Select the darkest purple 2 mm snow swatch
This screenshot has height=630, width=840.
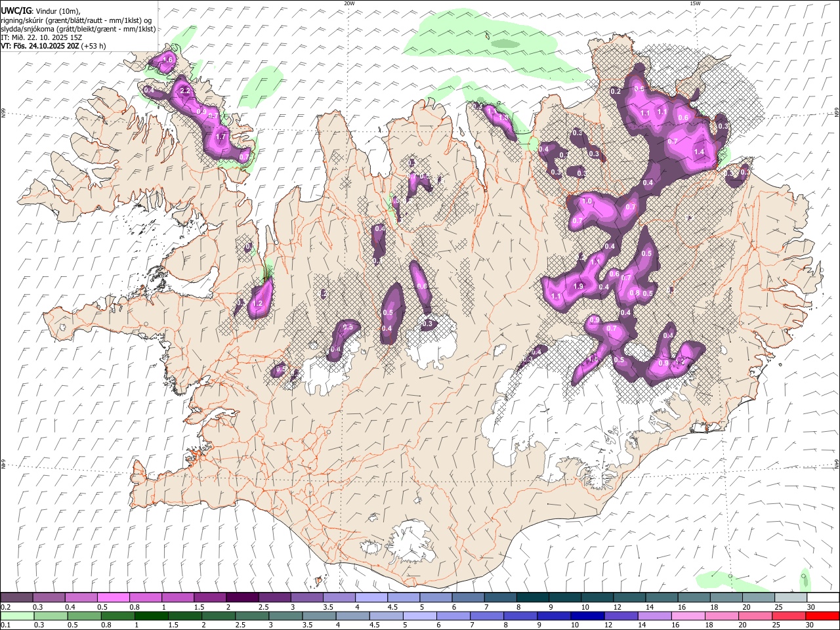click(x=241, y=597)
